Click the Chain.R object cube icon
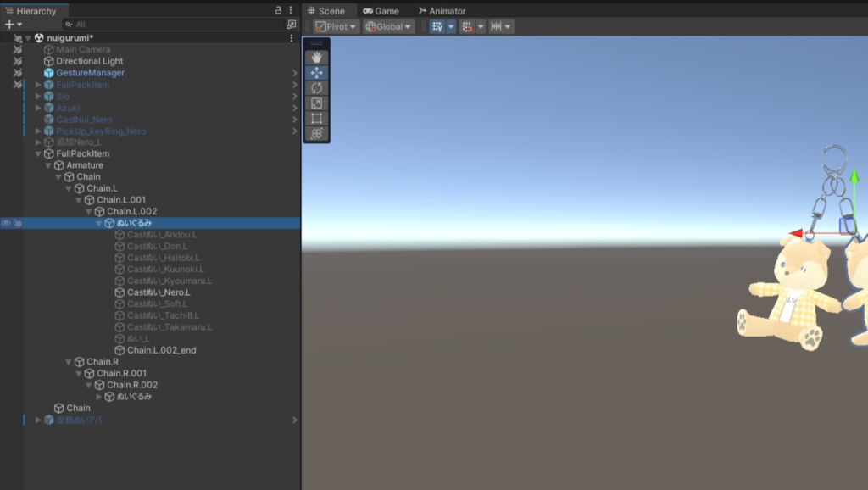Screen dimensions: 868x490 coord(79,362)
